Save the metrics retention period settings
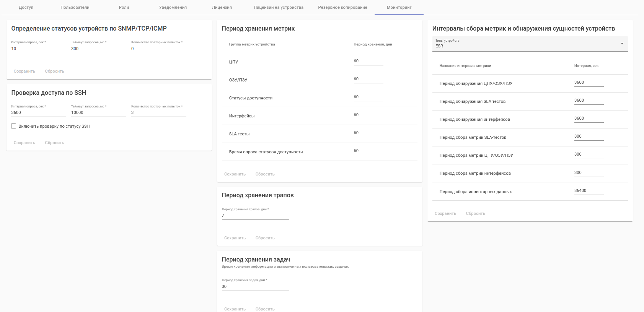Screen dimensions: 644x312 [x=235, y=174]
